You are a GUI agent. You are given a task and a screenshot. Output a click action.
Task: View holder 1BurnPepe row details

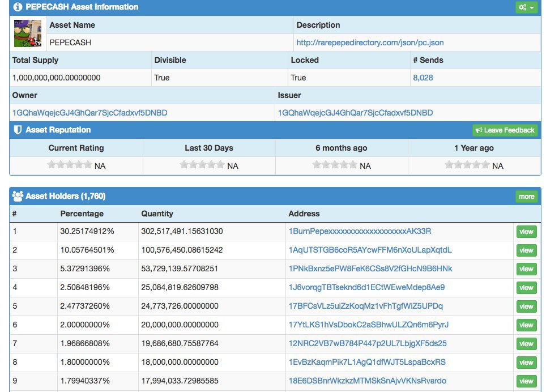pos(526,232)
